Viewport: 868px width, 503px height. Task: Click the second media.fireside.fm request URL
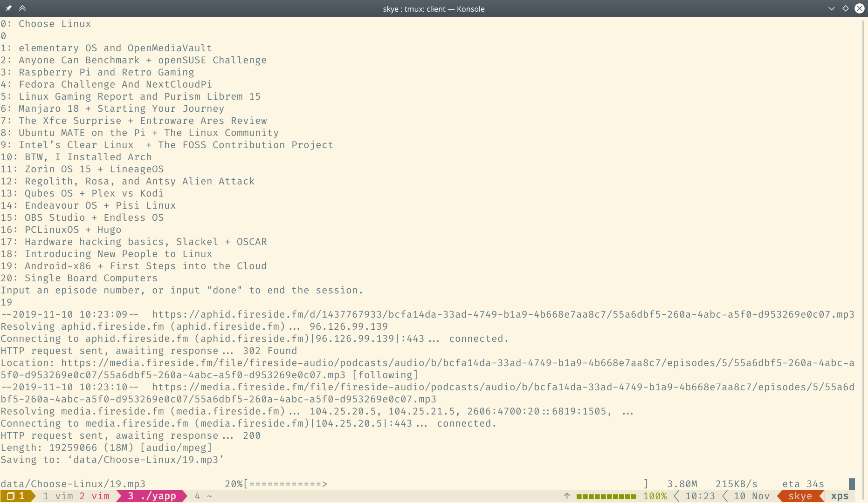tap(427, 393)
